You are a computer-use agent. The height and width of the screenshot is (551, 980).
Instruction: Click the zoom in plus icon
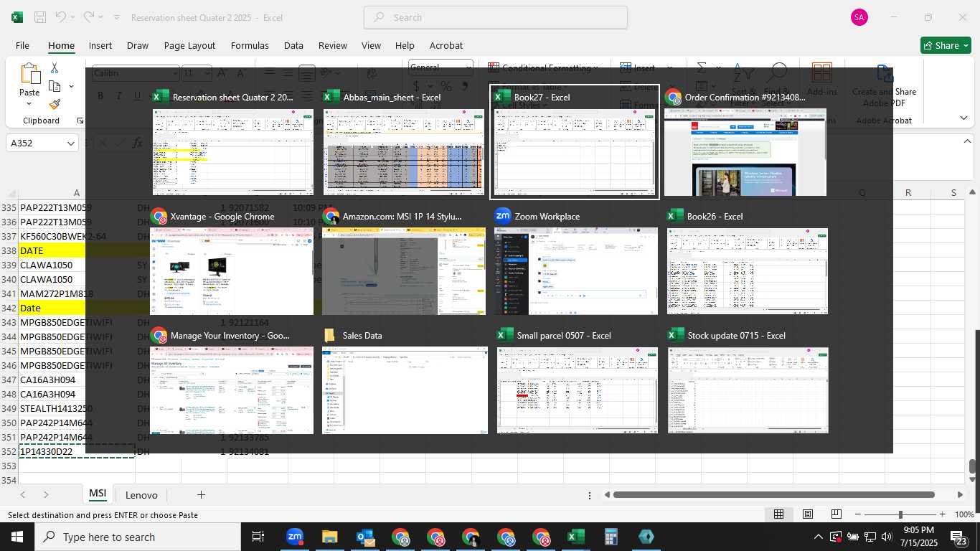click(x=942, y=514)
